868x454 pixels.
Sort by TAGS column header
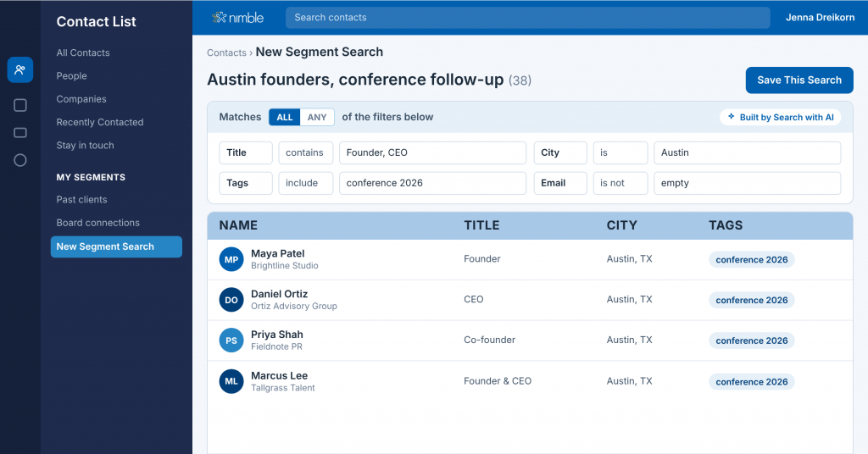click(726, 225)
